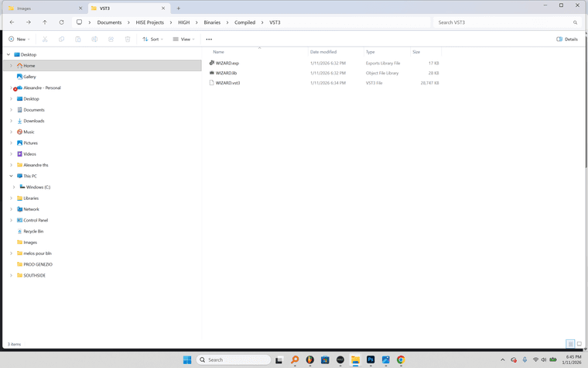Open clock and date in system tray

pyautogui.click(x=572, y=359)
